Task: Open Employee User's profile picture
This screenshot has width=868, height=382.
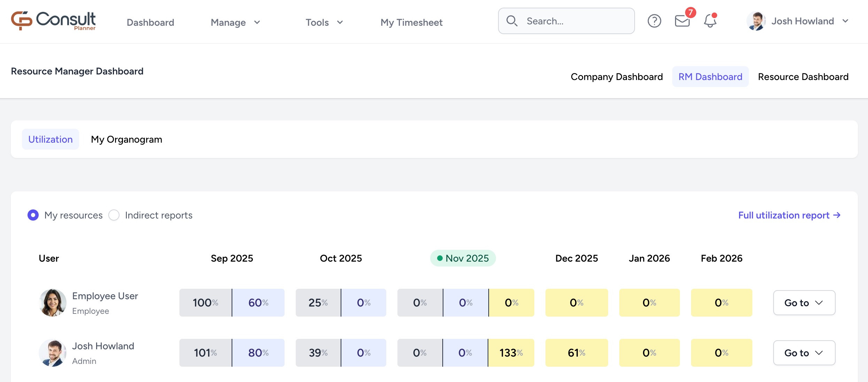Action: [x=52, y=303]
